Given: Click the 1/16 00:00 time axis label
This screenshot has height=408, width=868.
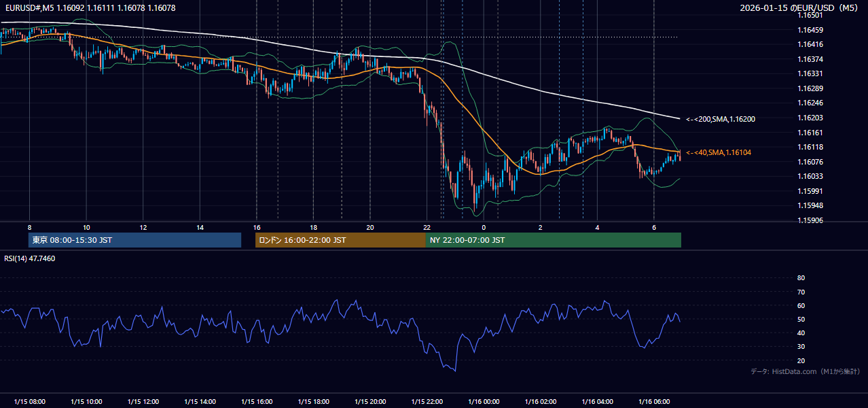Looking at the screenshot, I should [484, 402].
